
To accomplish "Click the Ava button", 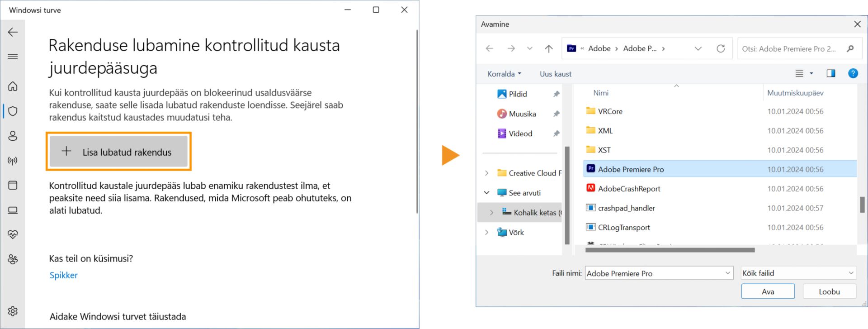I will (768, 291).
